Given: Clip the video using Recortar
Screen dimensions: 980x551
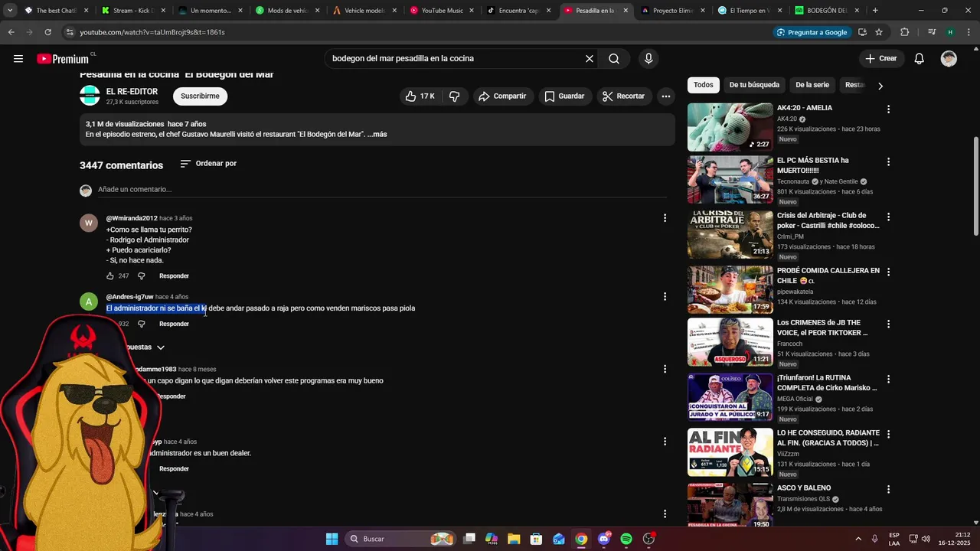Looking at the screenshot, I should click(623, 96).
